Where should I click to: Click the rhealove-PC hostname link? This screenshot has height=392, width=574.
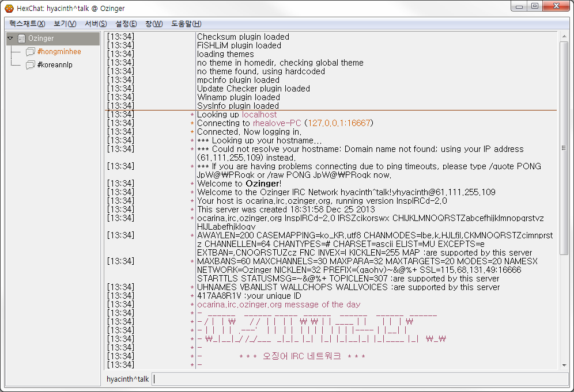pyautogui.click(x=277, y=123)
